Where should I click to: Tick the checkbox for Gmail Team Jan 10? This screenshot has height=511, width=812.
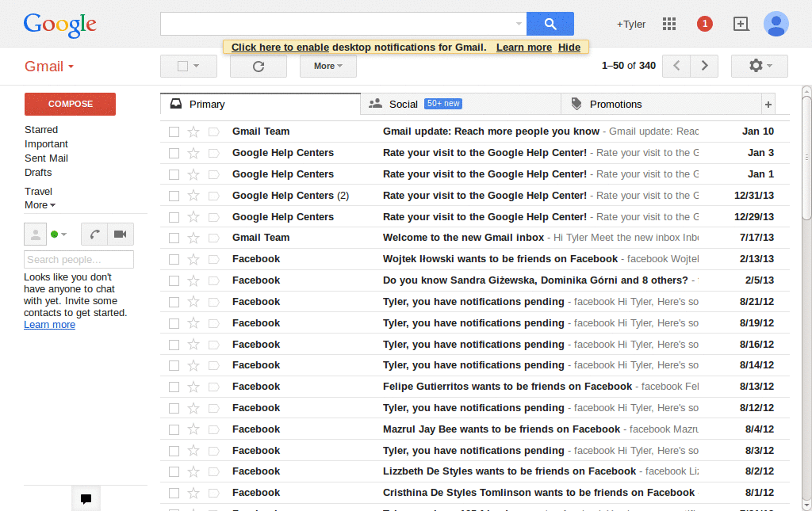[x=174, y=132]
